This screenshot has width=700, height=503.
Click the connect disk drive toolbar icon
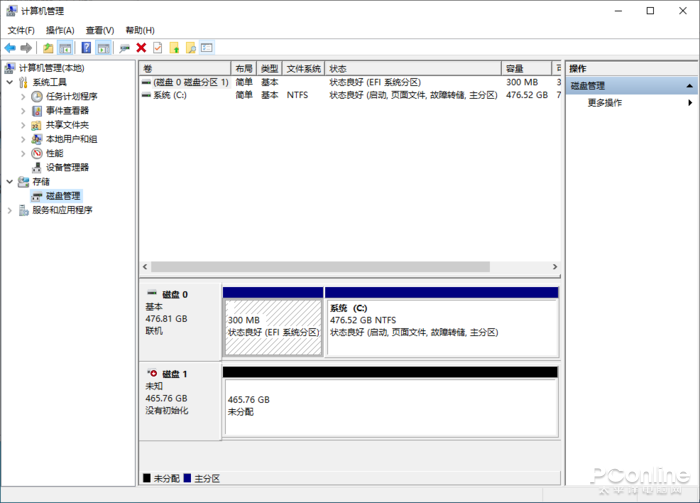(124, 48)
